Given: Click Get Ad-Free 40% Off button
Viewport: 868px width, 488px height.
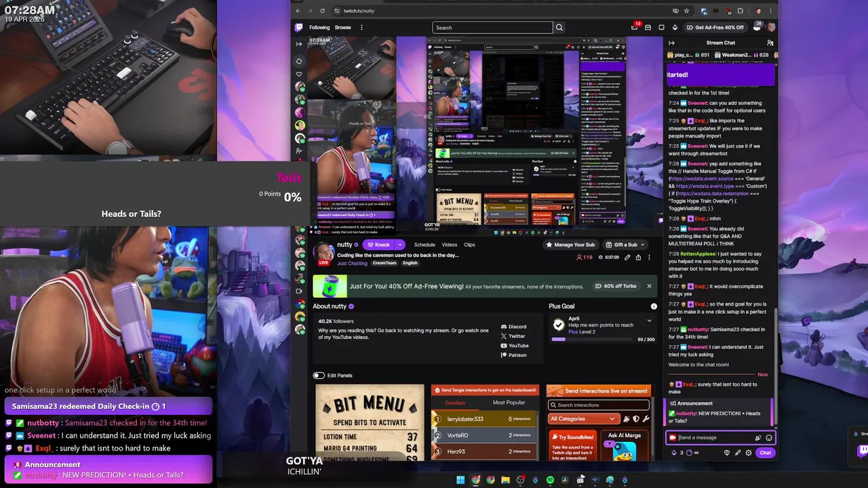Looking at the screenshot, I should click(715, 28).
